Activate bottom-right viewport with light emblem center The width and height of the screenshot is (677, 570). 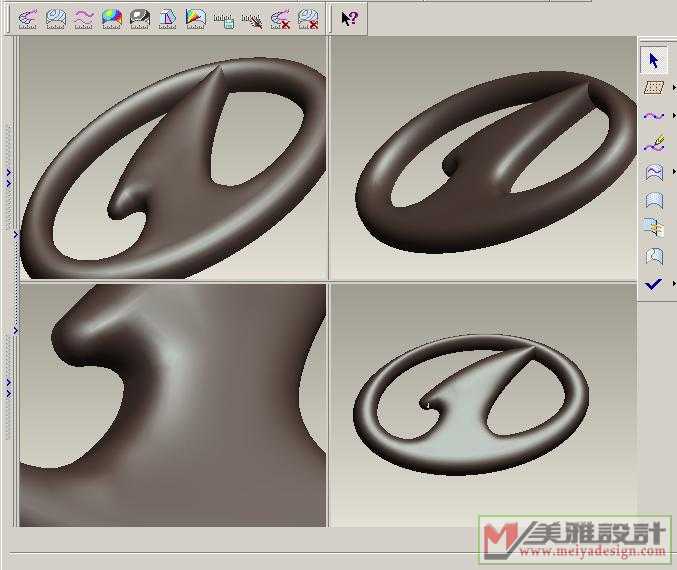483,405
